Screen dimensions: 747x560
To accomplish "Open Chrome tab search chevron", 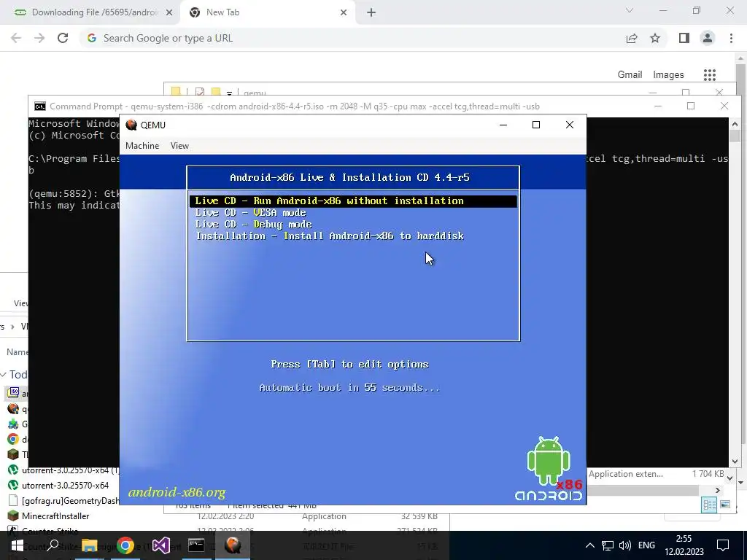I will [x=630, y=10].
